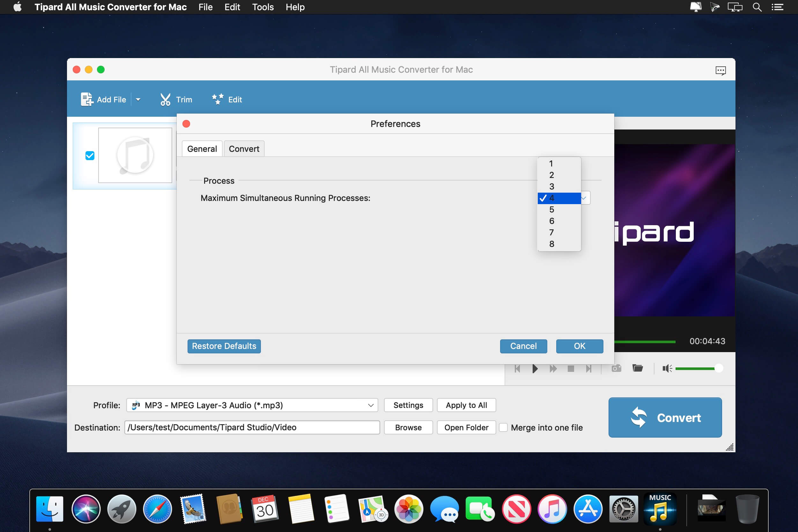Click the play button in the preview controls
This screenshot has height=532, width=798.
[x=535, y=368]
